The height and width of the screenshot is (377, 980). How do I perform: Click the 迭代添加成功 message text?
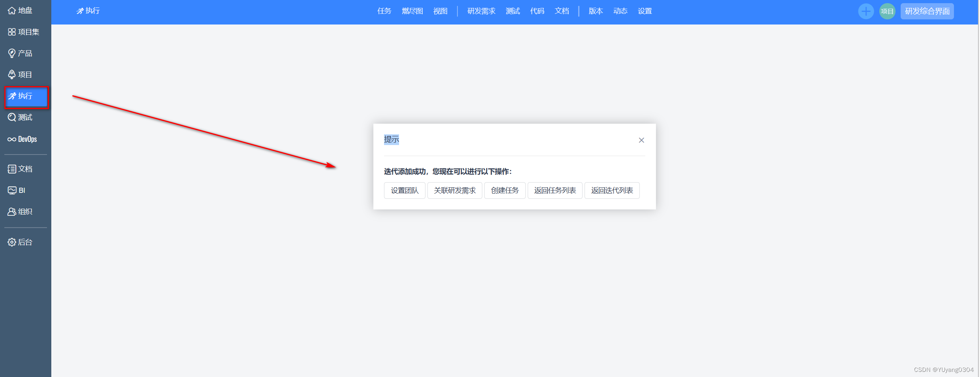[448, 172]
